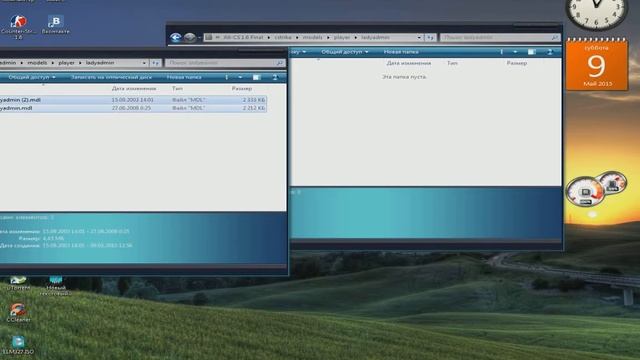This screenshot has width=640, height=360.
Task: Select file ladyadmin.mdl row
Action: click(133, 108)
